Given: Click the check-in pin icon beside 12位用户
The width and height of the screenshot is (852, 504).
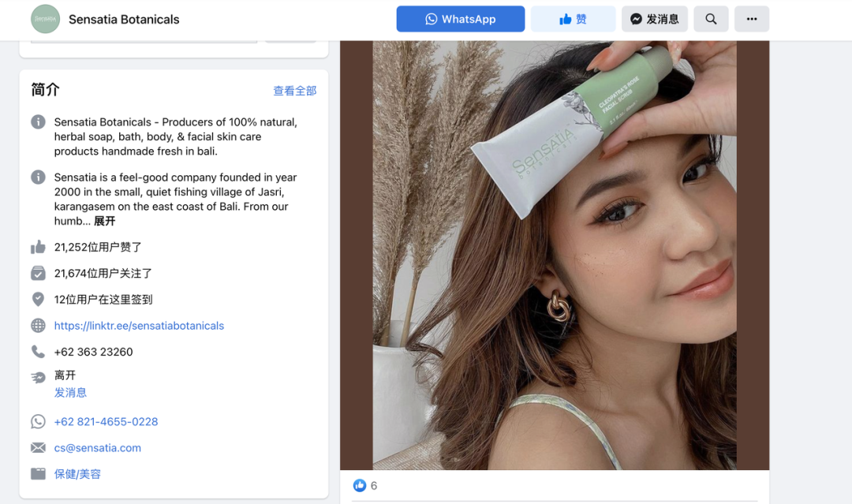Looking at the screenshot, I should [x=38, y=300].
